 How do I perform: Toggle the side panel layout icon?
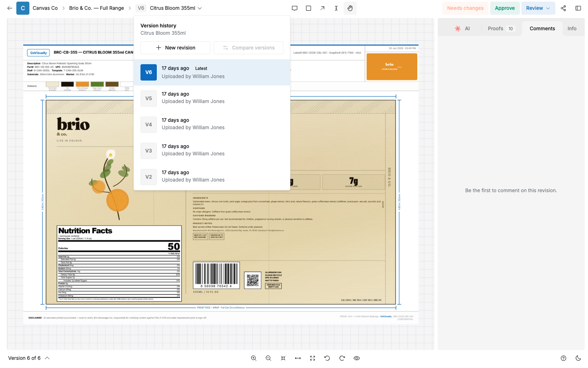click(578, 8)
